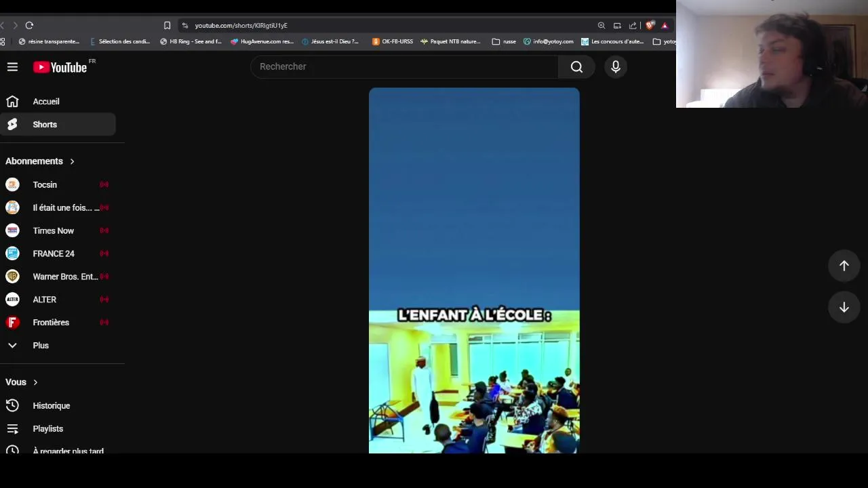Reload the page in the browser

29,26
